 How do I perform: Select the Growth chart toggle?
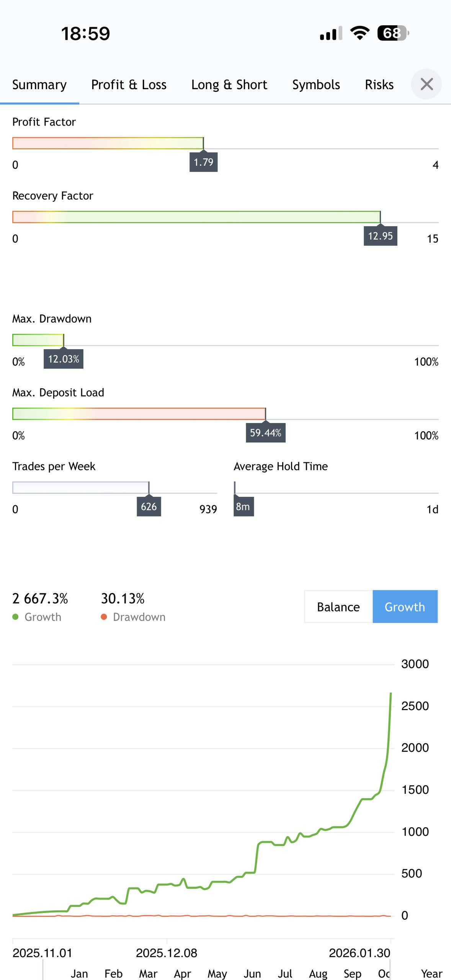tap(405, 607)
